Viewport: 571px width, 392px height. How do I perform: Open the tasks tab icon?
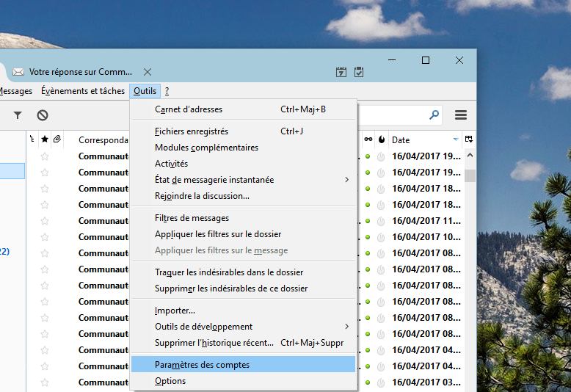click(359, 72)
